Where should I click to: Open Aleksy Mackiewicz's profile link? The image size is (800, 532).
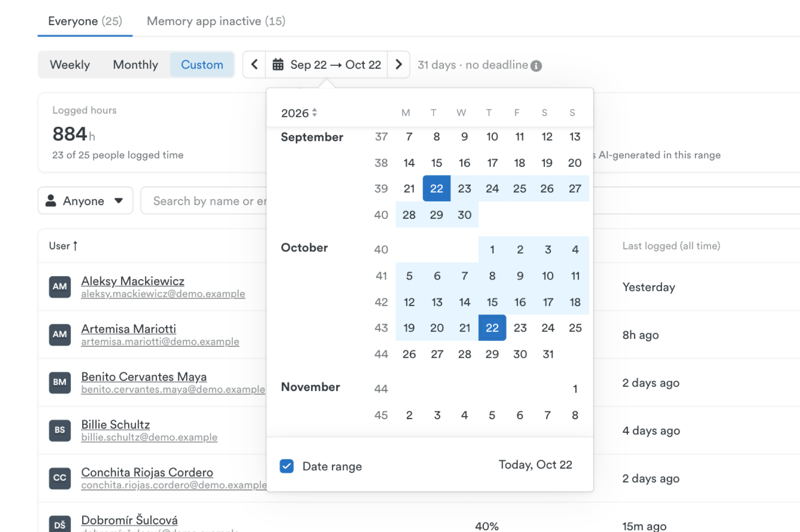[x=133, y=281]
